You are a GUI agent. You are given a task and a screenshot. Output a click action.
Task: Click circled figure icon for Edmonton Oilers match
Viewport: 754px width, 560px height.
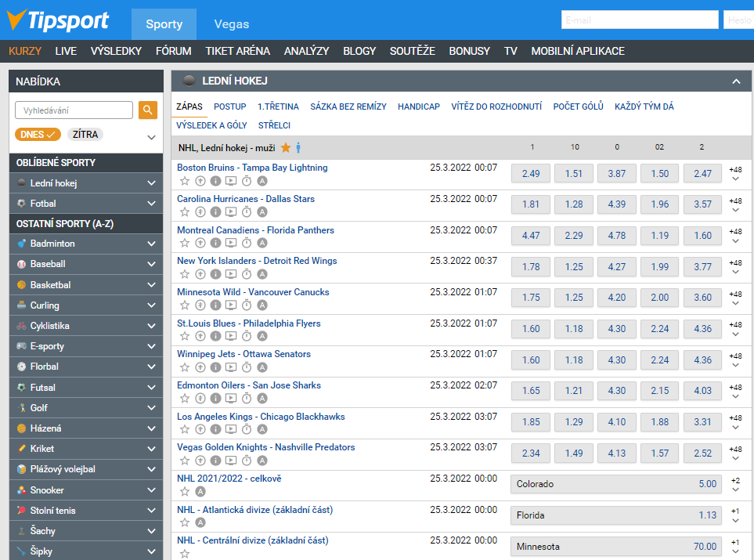point(200,399)
